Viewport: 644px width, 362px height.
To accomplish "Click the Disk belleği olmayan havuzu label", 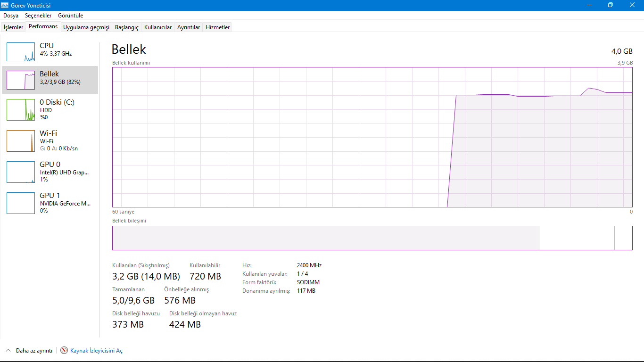I will [203, 313].
